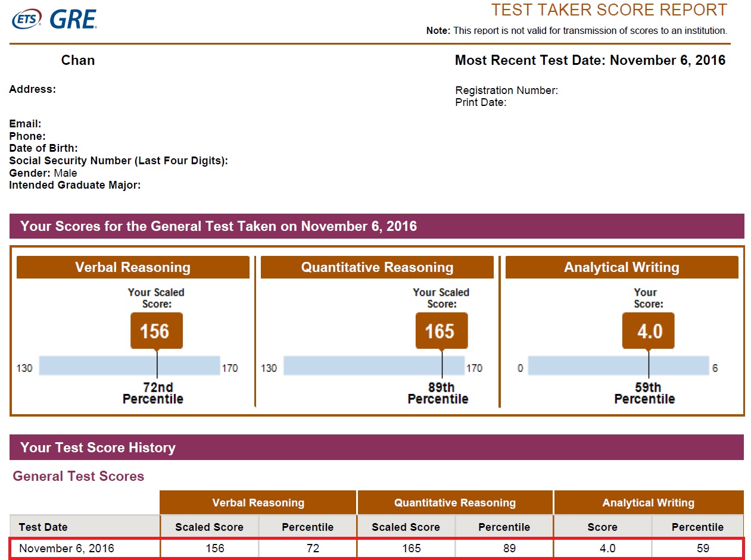This screenshot has height=560, width=751.
Task: Click the 156 scaled score badge
Action: tap(156, 331)
